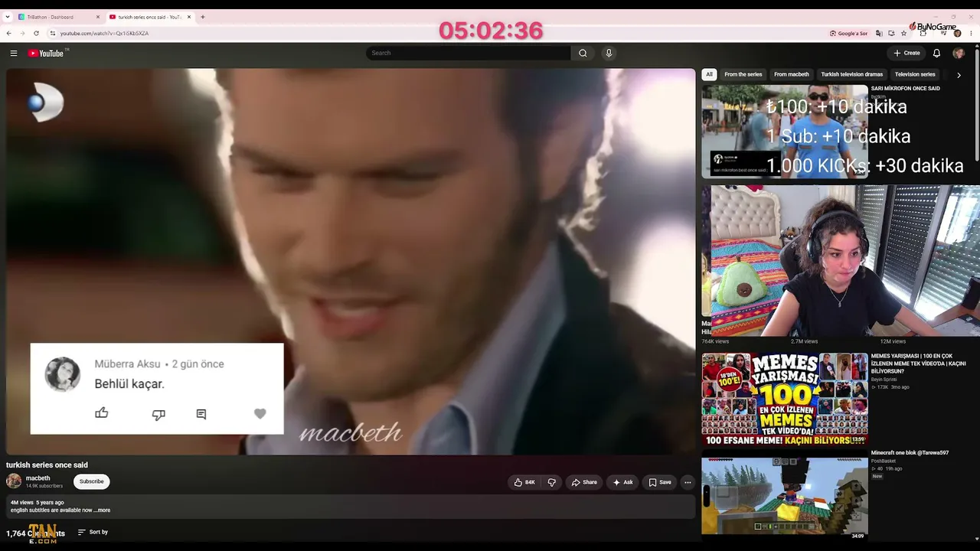Filter by From macbeth chip
Image resolution: width=980 pixels, height=551 pixels.
pos(792,74)
